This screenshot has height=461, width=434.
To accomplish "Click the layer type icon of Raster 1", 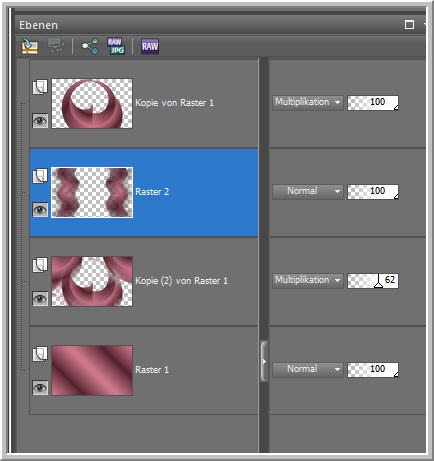I will coord(40,354).
